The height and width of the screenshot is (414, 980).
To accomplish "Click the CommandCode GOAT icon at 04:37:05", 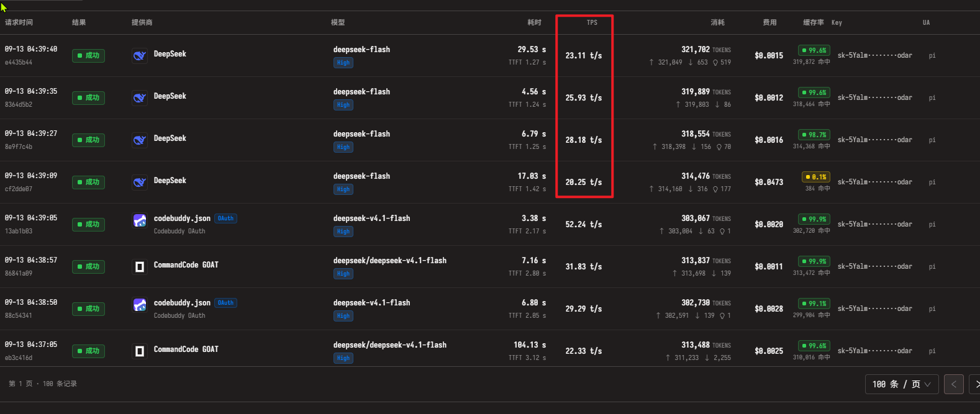I will click(x=140, y=351).
